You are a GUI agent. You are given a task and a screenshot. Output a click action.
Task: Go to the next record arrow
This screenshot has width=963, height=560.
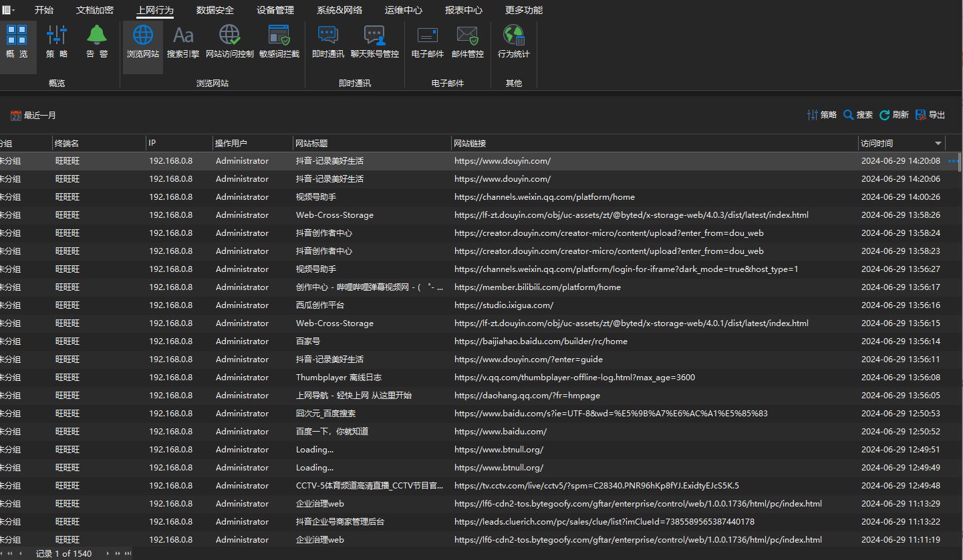(108, 553)
